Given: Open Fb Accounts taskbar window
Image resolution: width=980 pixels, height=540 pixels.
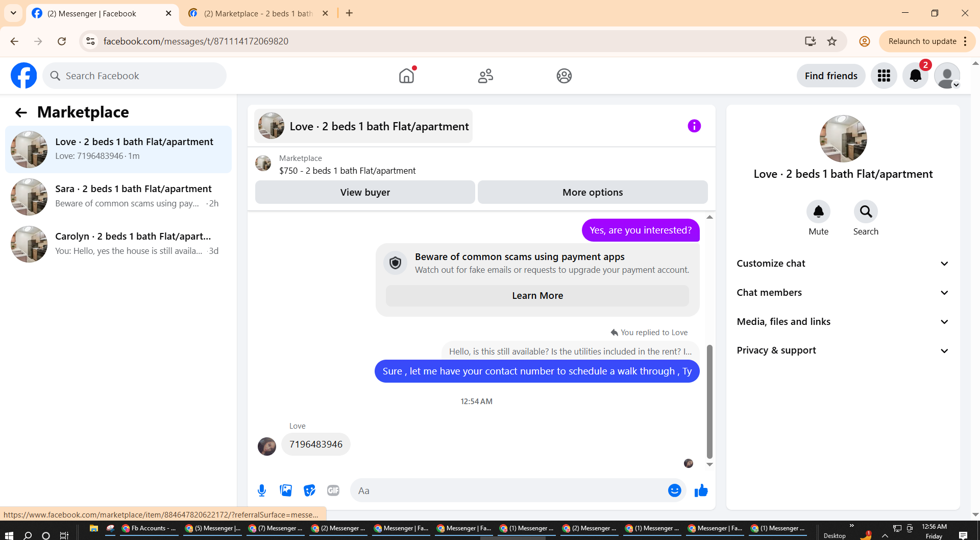Looking at the screenshot, I should coord(149,528).
